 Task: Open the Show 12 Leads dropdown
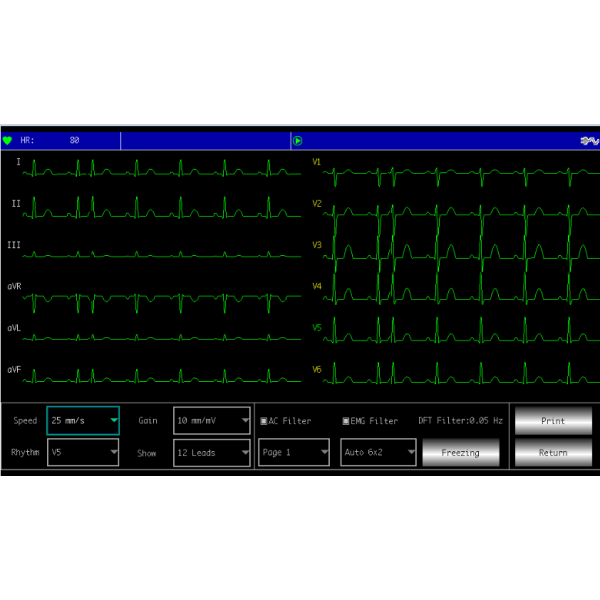pos(212,453)
